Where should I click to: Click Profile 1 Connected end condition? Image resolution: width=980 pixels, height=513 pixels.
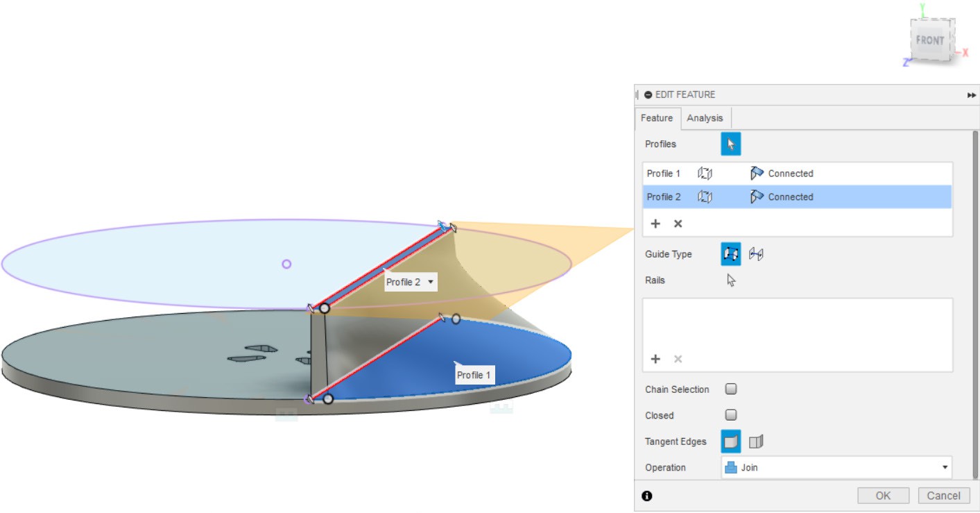pyautogui.click(x=782, y=174)
